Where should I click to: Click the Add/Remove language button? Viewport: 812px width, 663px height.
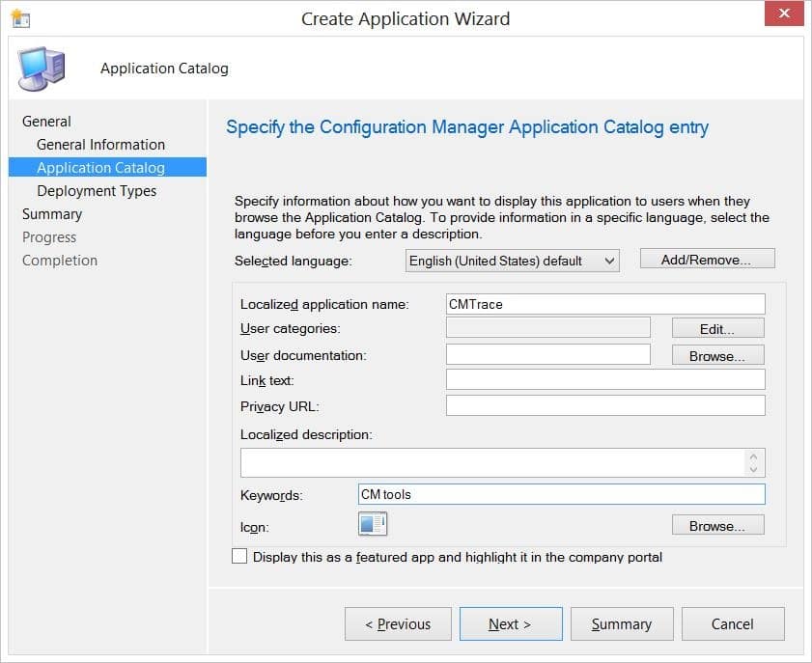tap(707, 258)
